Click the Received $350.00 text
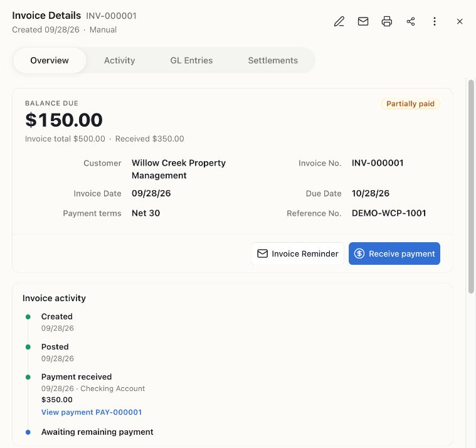Image resolution: width=476 pixels, height=448 pixels. click(x=150, y=139)
